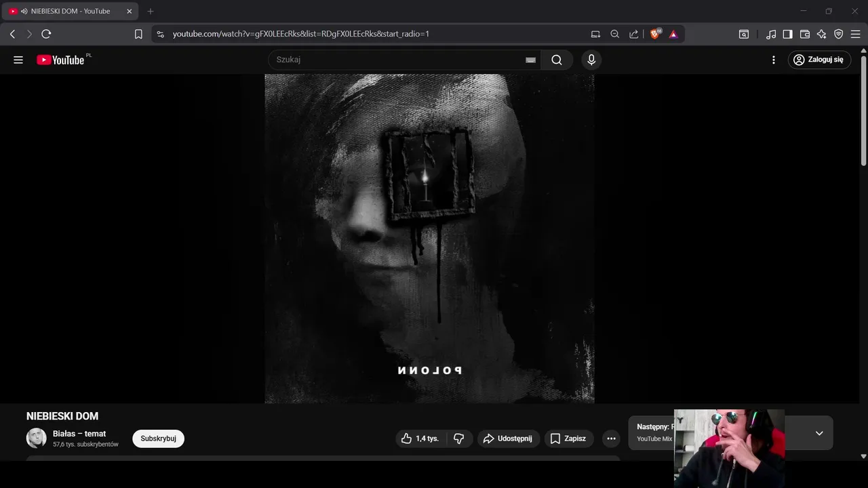
Task: Mute tab via speaker icon on tab
Action: (24, 11)
